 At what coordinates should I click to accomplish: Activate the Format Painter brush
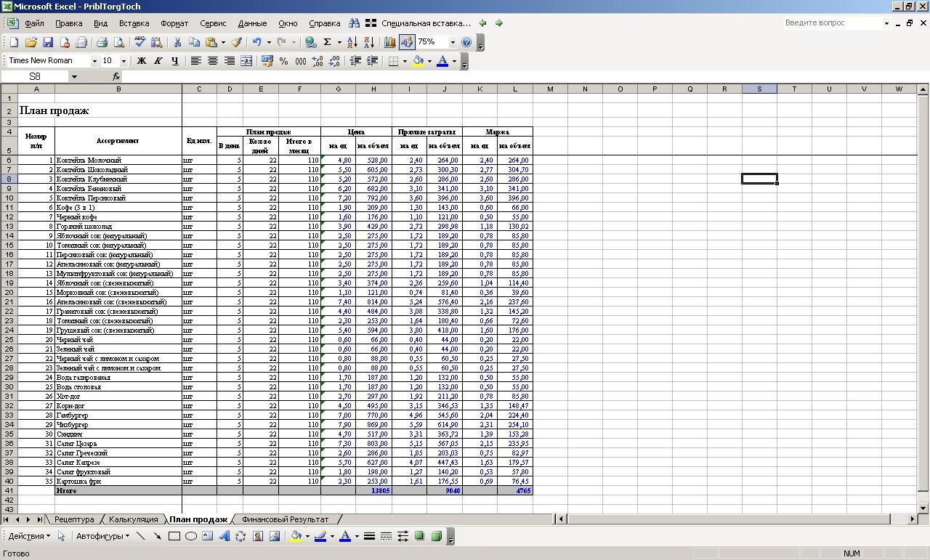point(237,42)
